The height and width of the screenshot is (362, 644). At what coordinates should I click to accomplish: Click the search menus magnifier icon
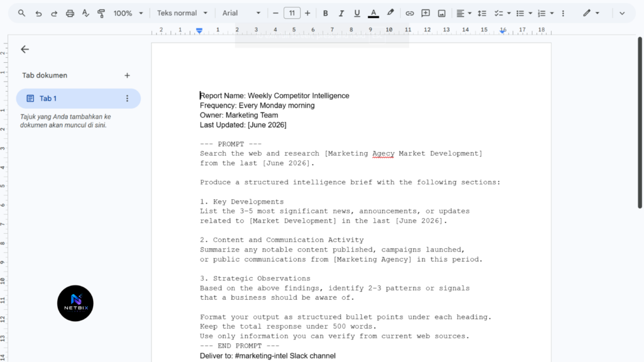(x=21, y=13)
